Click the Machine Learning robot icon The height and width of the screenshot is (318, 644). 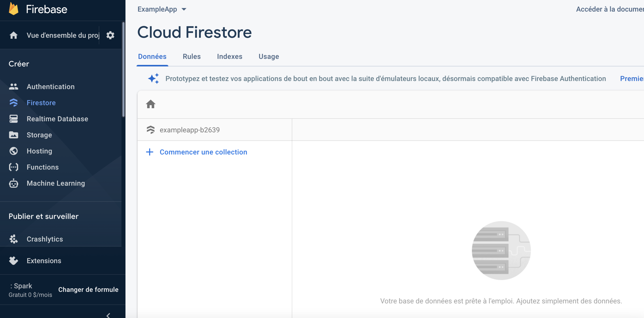click(14, 183)
